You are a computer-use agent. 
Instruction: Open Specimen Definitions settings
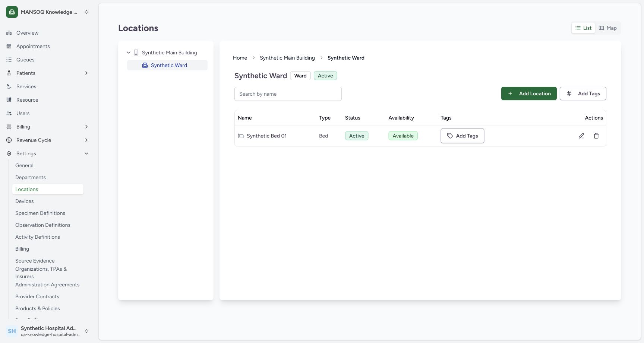pyautogui.click(x=40, y=213)
